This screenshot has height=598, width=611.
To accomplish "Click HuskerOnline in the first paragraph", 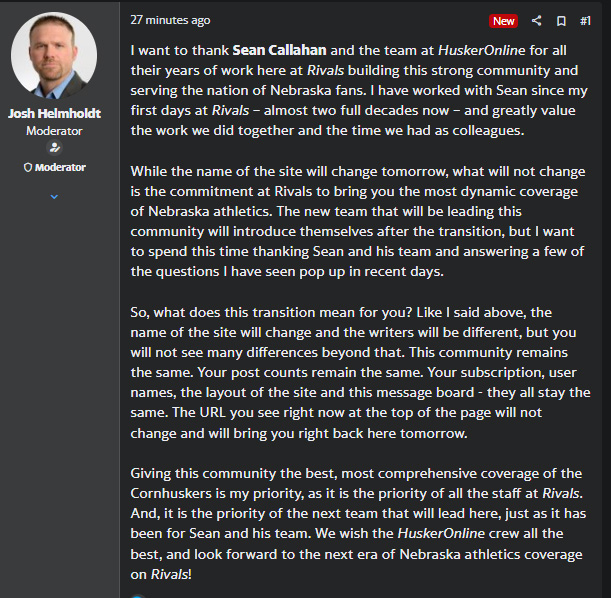I will (x=482, y=50).
